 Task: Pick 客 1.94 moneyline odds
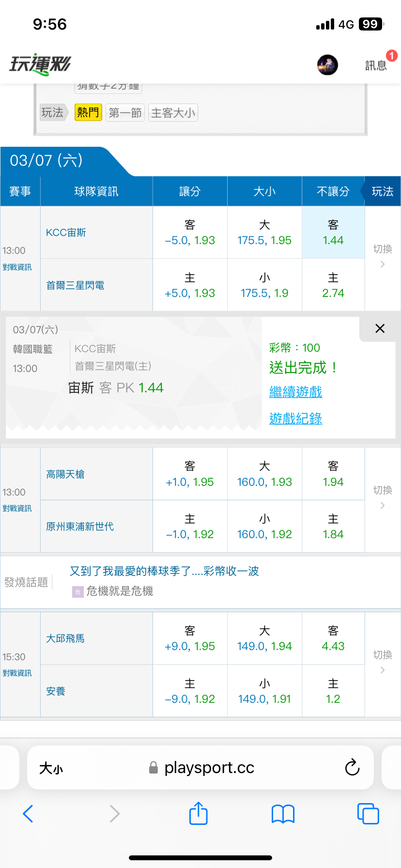click(333, 474)
